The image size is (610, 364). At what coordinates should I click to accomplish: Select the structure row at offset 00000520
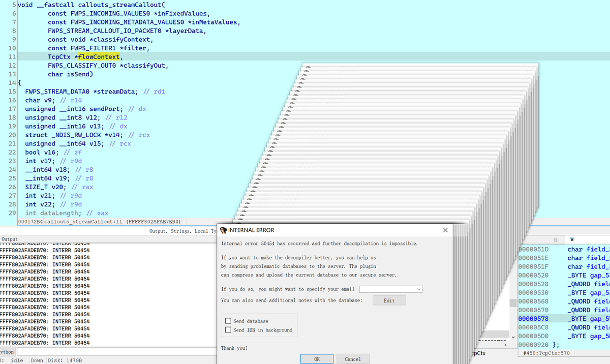[564, 275]
